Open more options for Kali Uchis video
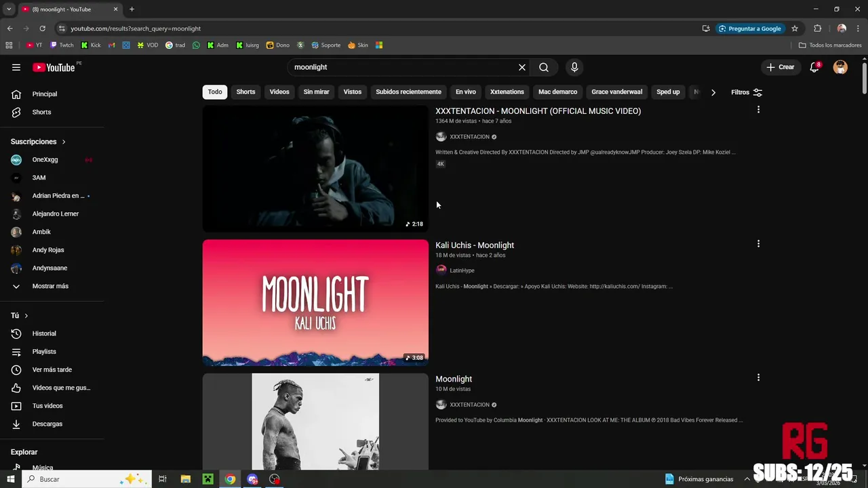868x488 pixels. click(x=758, y=244)
